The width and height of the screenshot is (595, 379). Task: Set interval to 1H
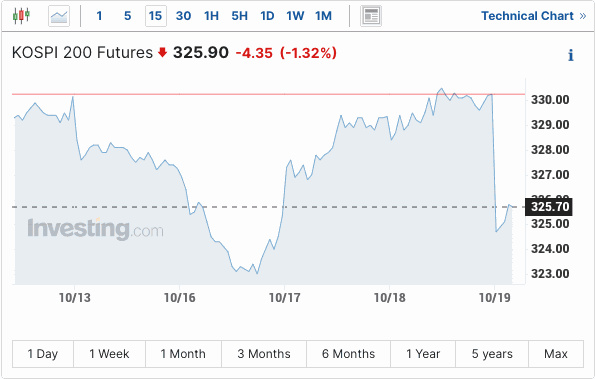(x=211, y=16)
